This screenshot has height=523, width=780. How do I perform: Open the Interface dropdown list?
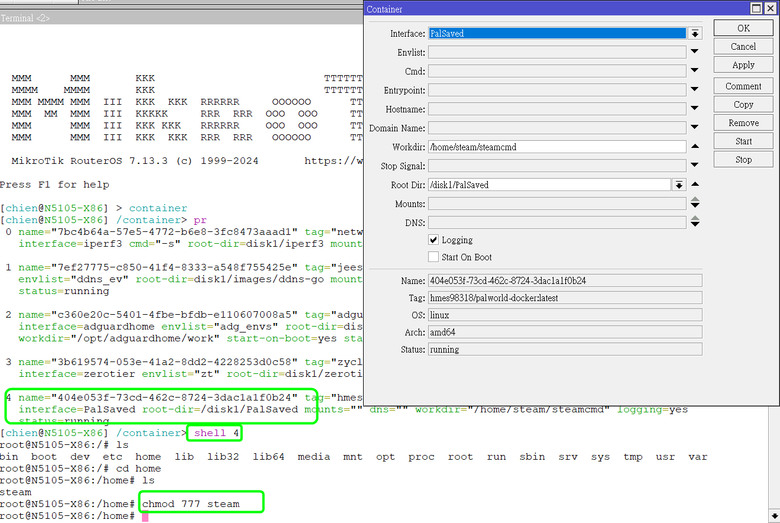695,33
